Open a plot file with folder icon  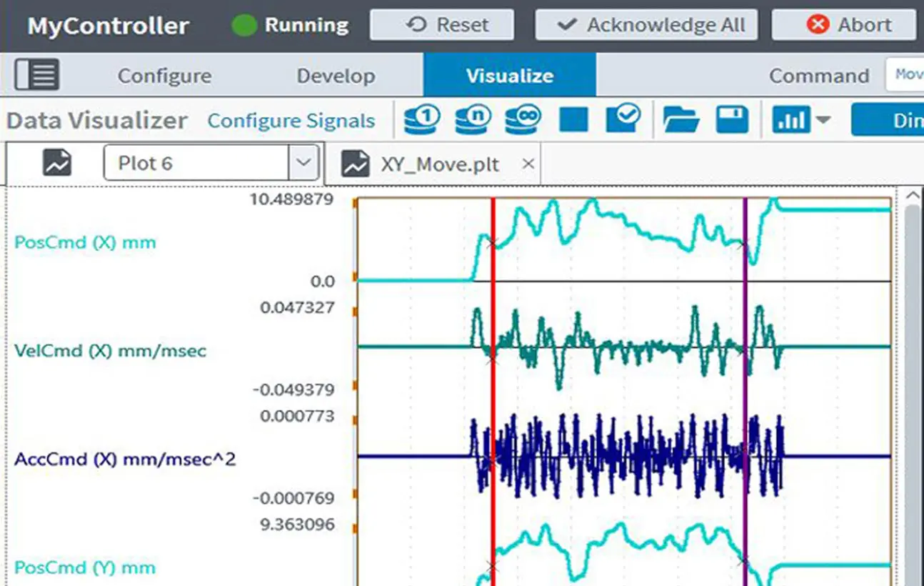pos(681,119)
